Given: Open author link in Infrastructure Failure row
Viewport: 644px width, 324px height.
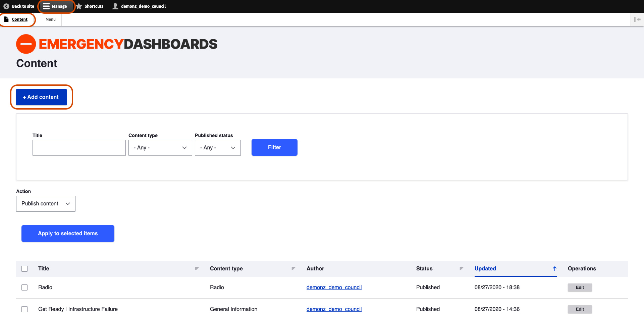Looking at the screenshot, I should coord(334,309).
